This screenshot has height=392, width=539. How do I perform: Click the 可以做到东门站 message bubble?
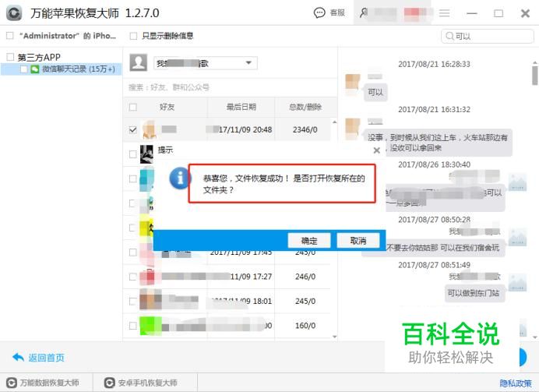point(474,293)
